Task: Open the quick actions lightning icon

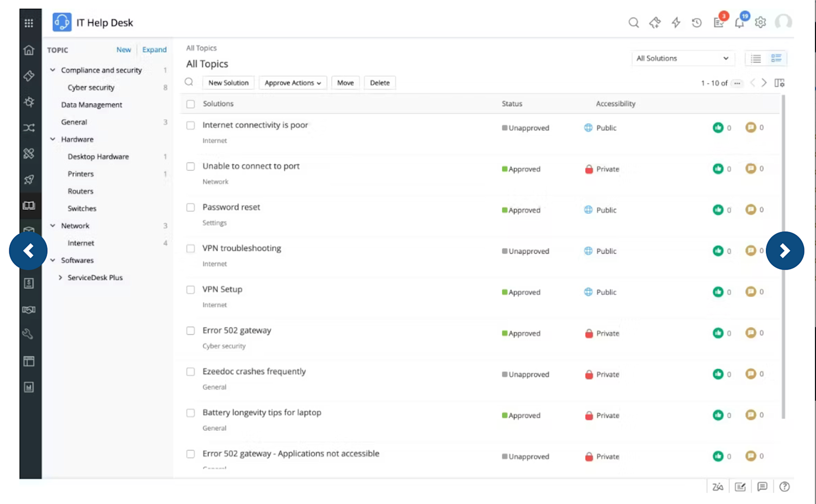Action: click(x=676, y=23)
